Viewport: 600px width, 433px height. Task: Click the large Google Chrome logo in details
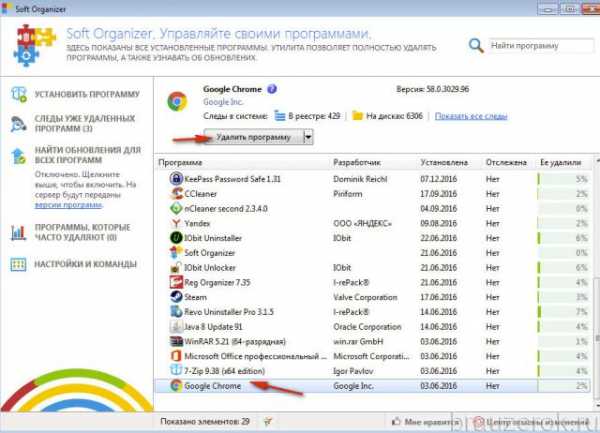(177, 101)
